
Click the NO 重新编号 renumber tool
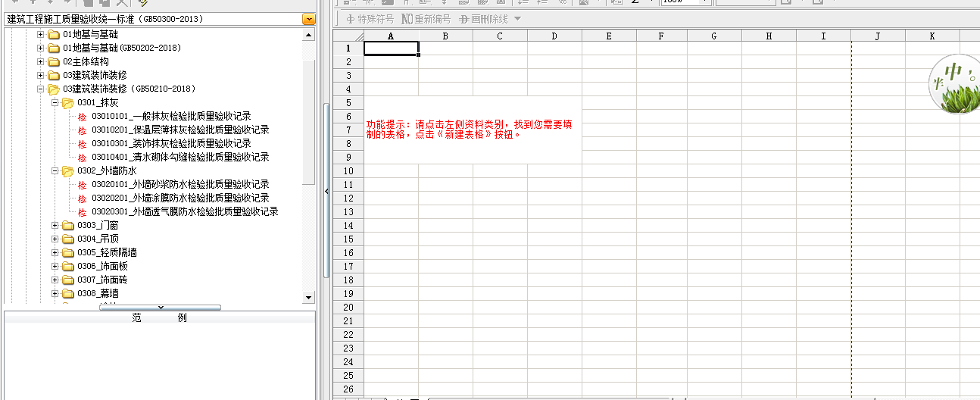[x=426, y=19]
